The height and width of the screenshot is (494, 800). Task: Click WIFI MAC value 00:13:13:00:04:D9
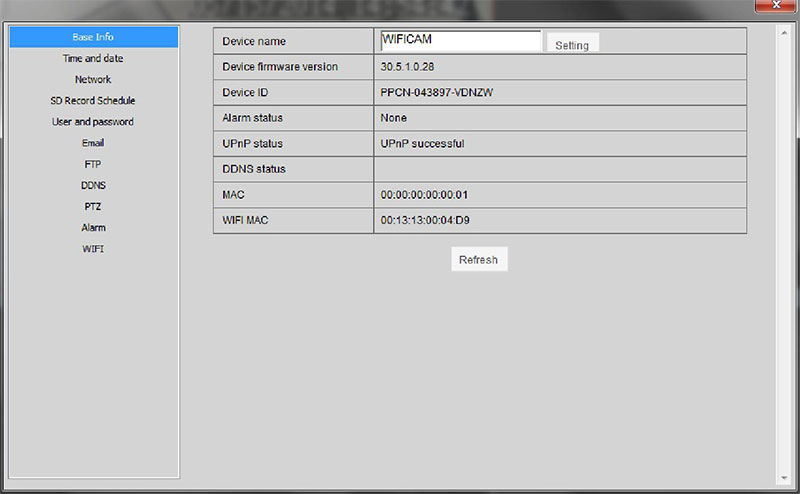tap(425, 220)
